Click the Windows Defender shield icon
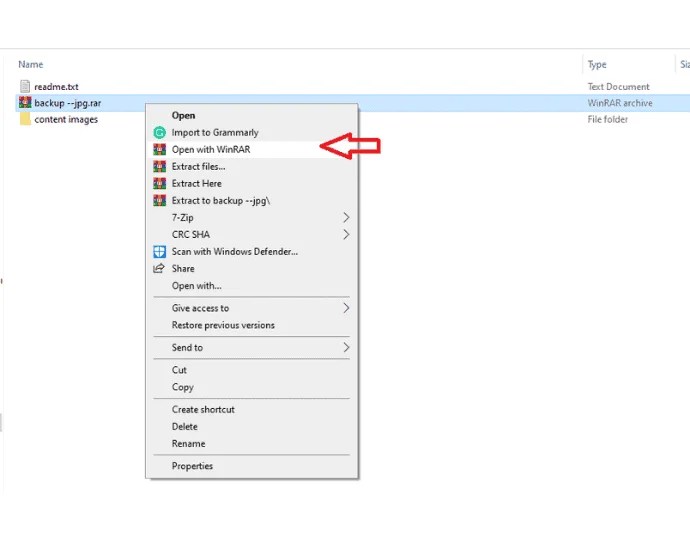The width and height of the screenshot is (690, 539). click(159, 252)
